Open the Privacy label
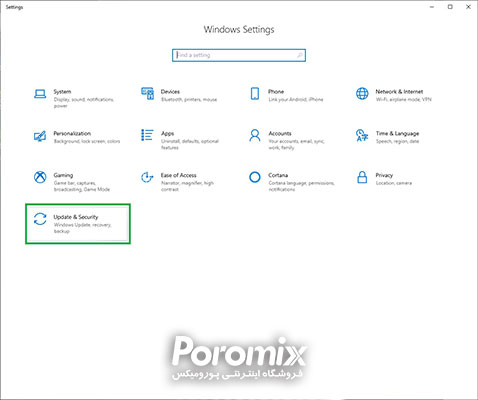The width and height of the screenshot is (478, 400). click(x=384, y=175)
